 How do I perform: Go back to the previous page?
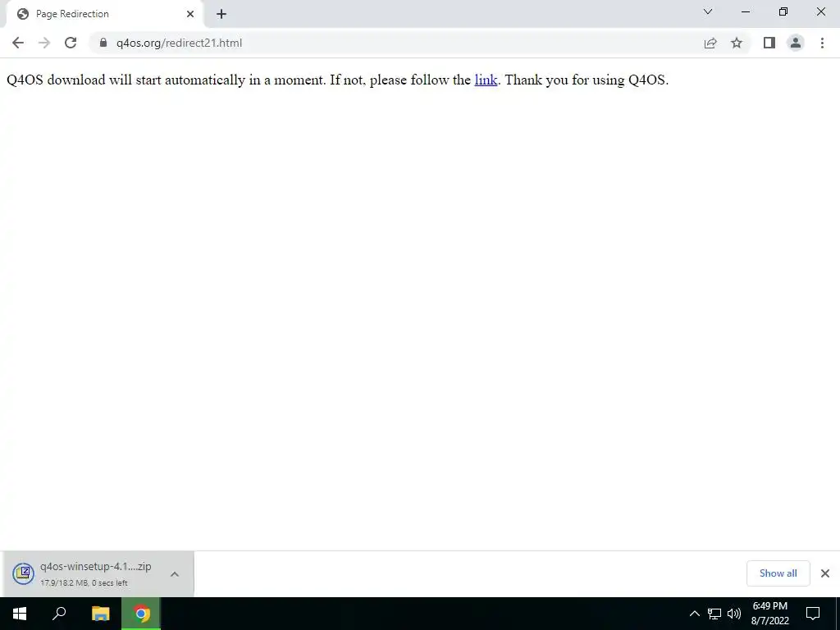click(18, 43)
